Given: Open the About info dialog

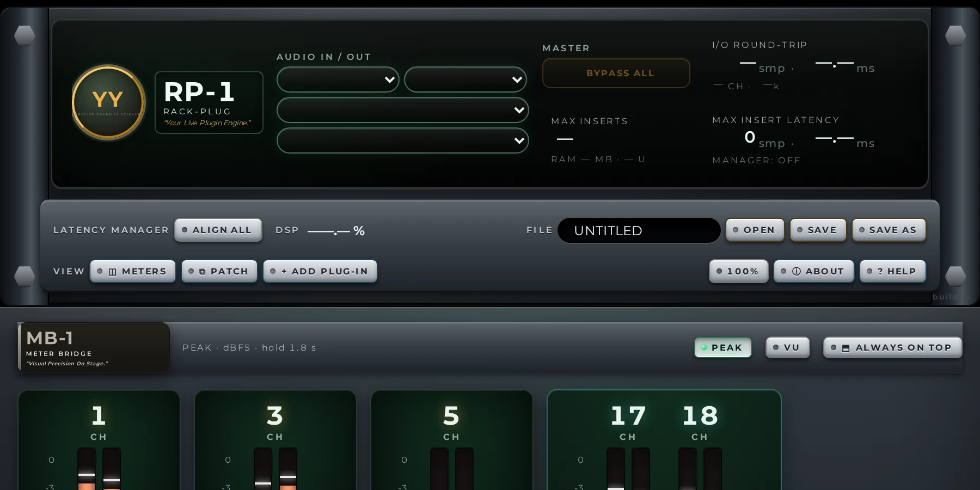Looking at the screenshot, I should tap(813, 271).
